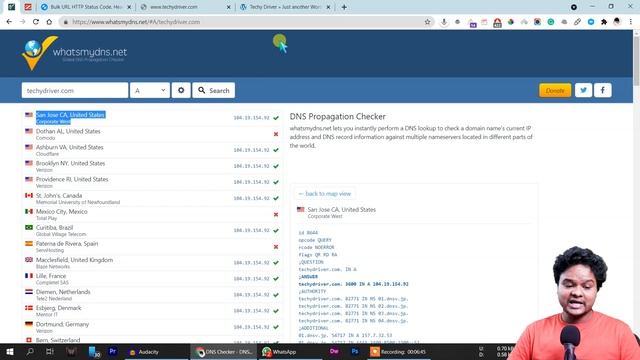Select the Mexico City, Mexico server
Screen dimensions: 640x360
point(152,214)
